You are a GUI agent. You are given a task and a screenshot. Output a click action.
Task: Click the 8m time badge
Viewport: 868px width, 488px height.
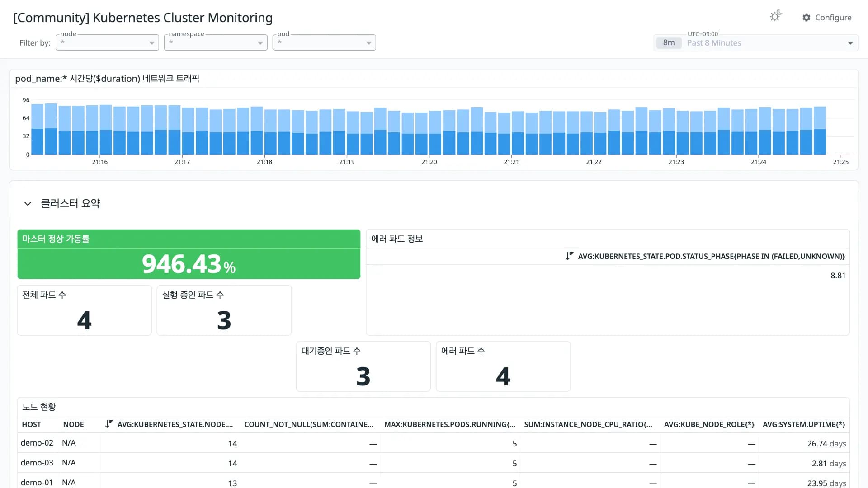pos(669,43)
